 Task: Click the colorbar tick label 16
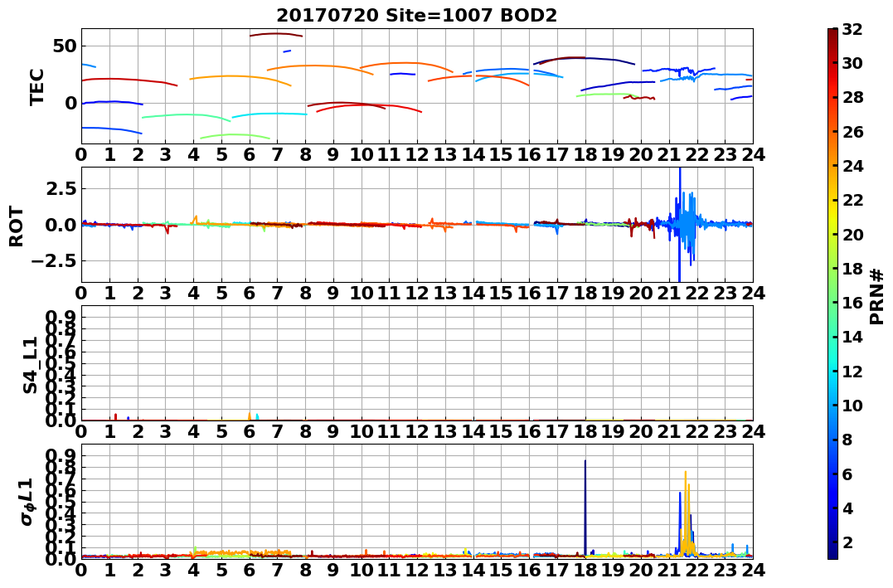852,303
